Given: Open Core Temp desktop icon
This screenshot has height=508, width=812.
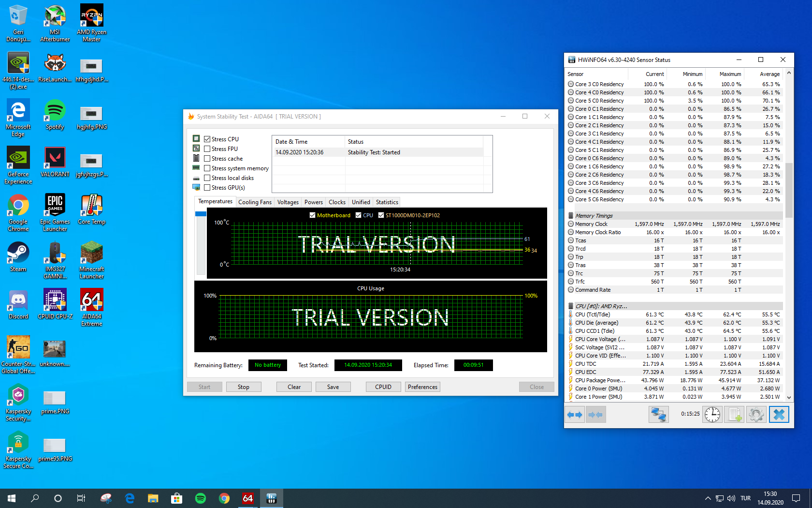Looking at the screenshot, I should 91,209.
